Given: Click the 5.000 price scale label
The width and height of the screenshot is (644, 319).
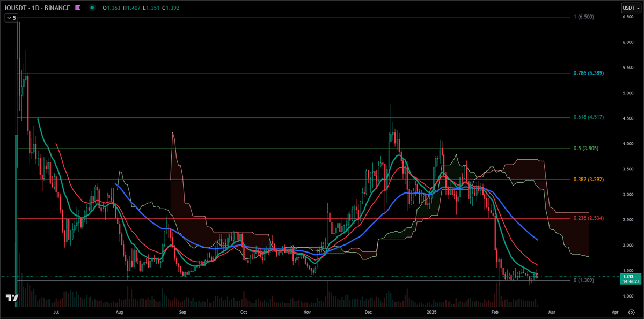Looking at the screenshot, I should point(627,93).
